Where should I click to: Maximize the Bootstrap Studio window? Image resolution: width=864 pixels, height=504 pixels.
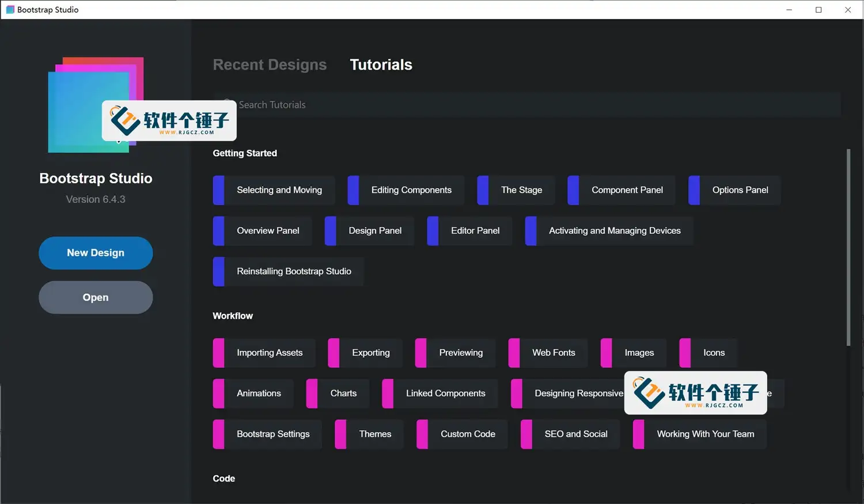click(x=818, y=10)
